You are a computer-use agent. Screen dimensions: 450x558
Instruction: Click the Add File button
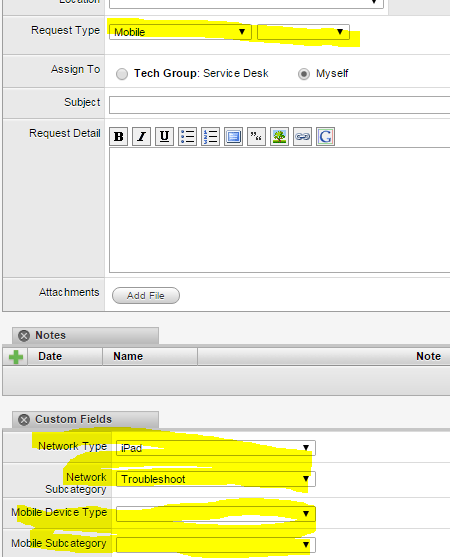click(146, 296)
